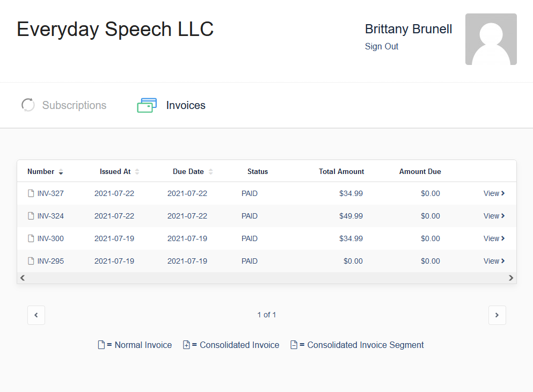Click Brittany Brunell's profile avatar
This screenshot has width=533, height=392.
click(491, 39)
